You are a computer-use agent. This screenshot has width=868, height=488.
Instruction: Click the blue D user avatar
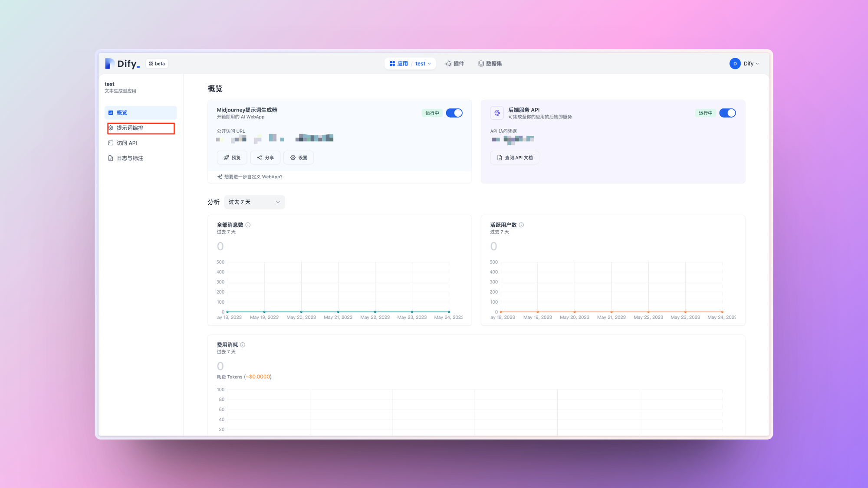(x=735, y=63)
